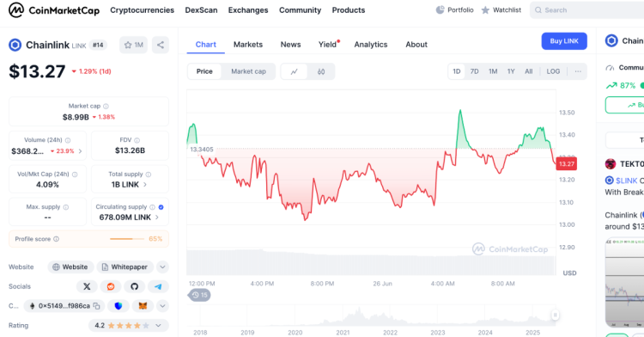Copy the contract address 0x5149...f986ca
This screenshot has height=337, width=644.
pos(96,306)
